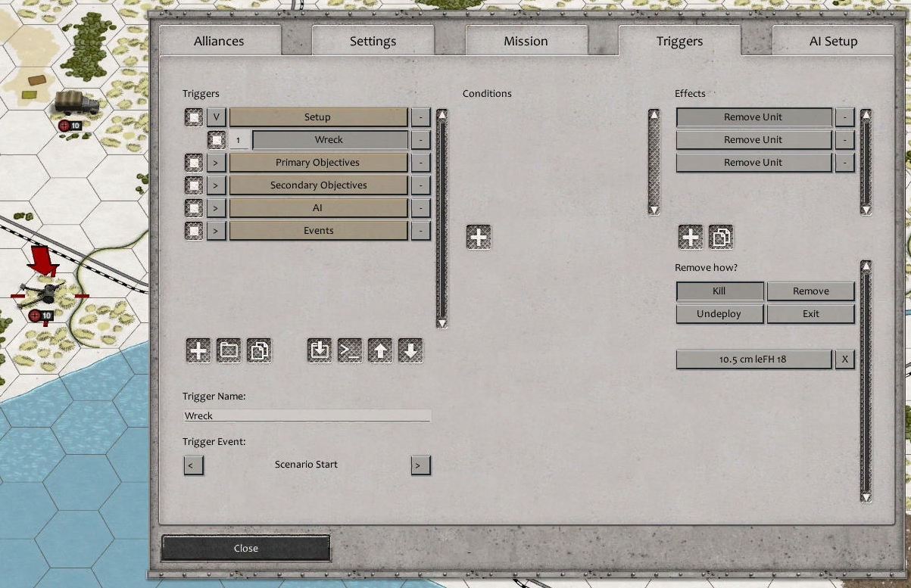The width and height of the screenshot is (911, 588).
Task: Add a new trigger with the plus icon
Action: click(x=198, y=350)
